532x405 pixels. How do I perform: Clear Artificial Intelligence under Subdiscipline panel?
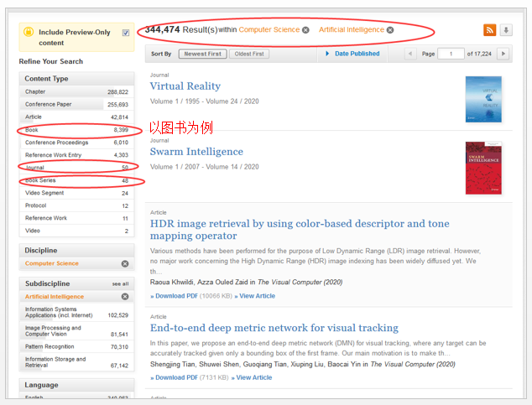[x=125, y=297]
